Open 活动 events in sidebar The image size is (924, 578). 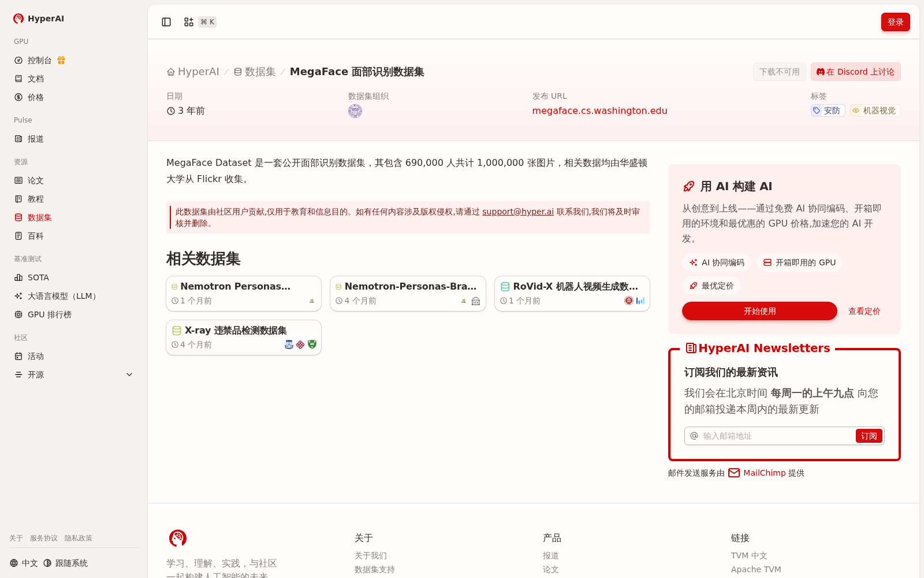pyautogui.click(x=74, y=356)
